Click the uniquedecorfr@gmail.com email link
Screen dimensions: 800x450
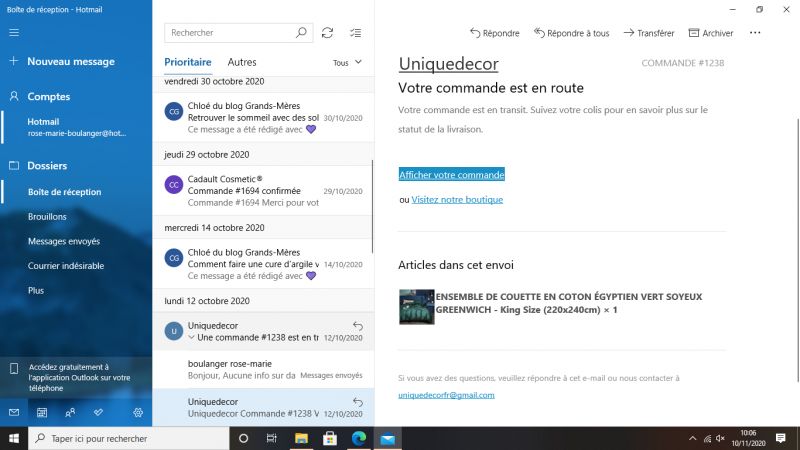[x=446, y=395]
